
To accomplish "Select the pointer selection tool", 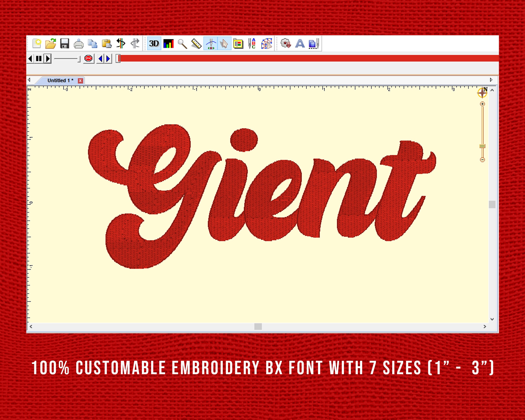I will [224, 44].
